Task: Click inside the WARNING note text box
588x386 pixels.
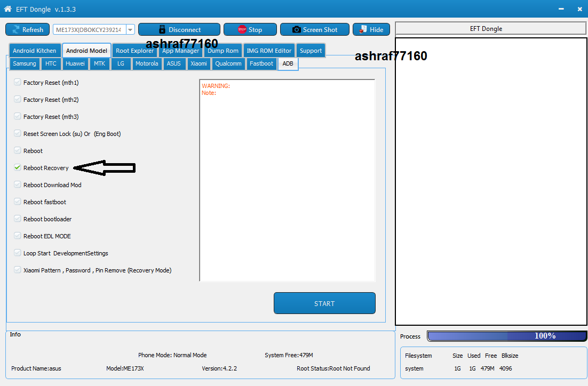Action: pyautogui.click(x=287, y=180)
